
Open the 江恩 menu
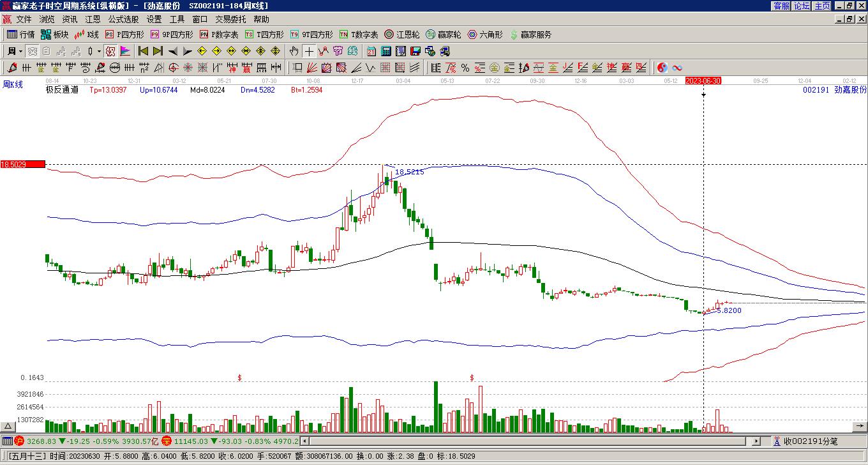pyautogui.click(x=93, y=19)
